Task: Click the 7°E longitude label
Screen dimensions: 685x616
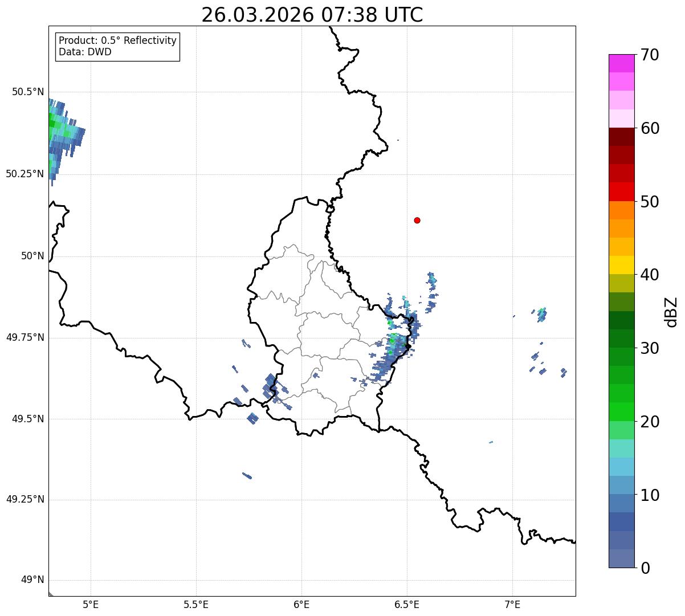Action: click(512, 604)
